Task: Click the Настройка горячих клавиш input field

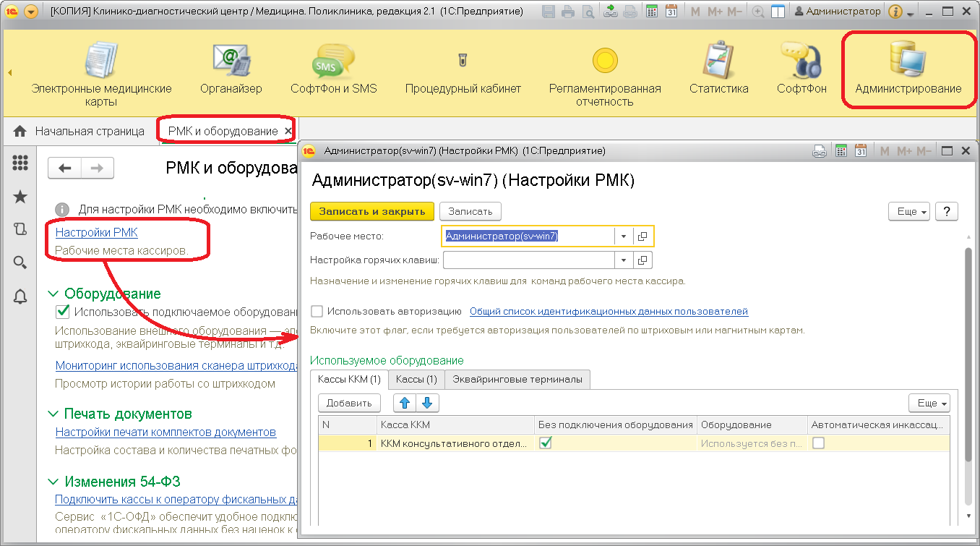Action: click(x=528, y=260)
